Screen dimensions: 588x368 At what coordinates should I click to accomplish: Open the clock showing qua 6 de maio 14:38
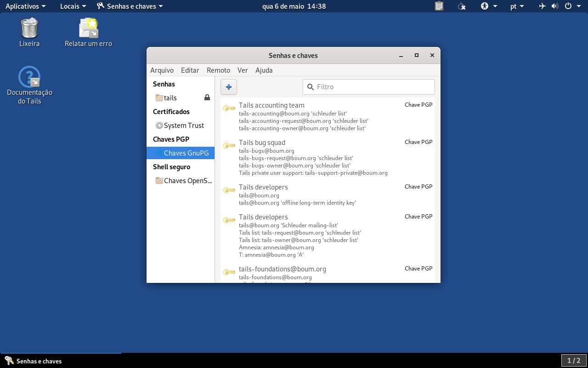click(294, 6)
